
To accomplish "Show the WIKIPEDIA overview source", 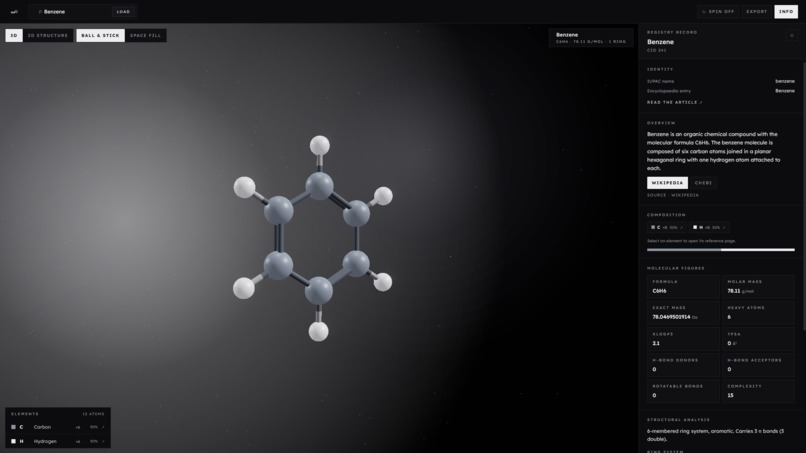I will coord(667,183).
